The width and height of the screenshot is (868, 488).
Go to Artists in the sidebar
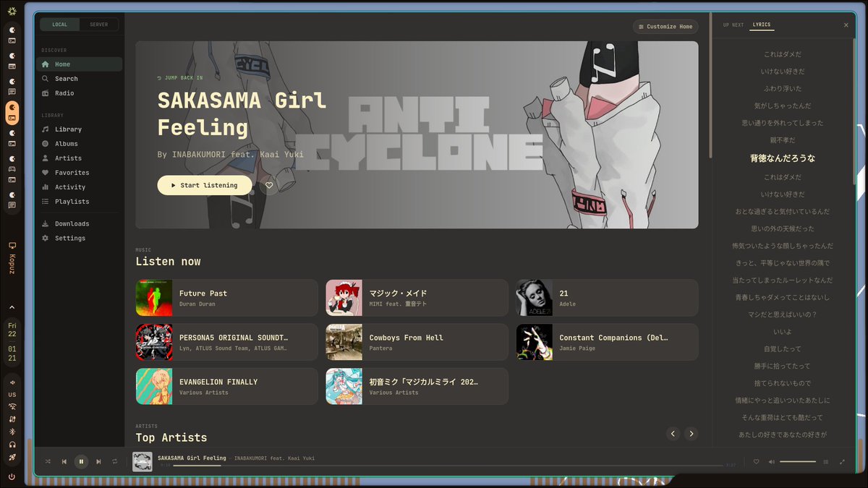coord(79,158)
